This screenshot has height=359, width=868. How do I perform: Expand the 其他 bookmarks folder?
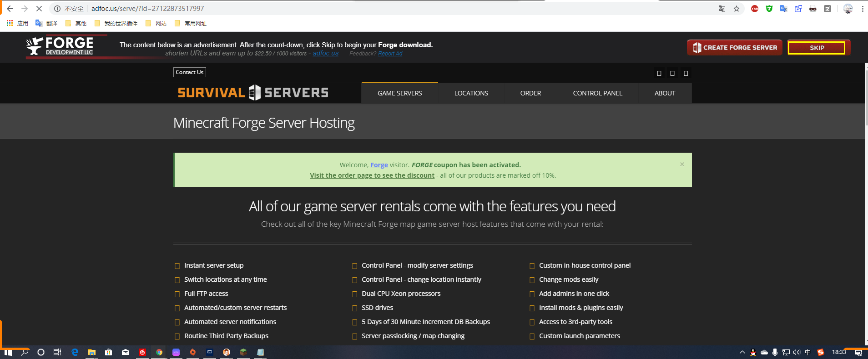tap(76, 23)
